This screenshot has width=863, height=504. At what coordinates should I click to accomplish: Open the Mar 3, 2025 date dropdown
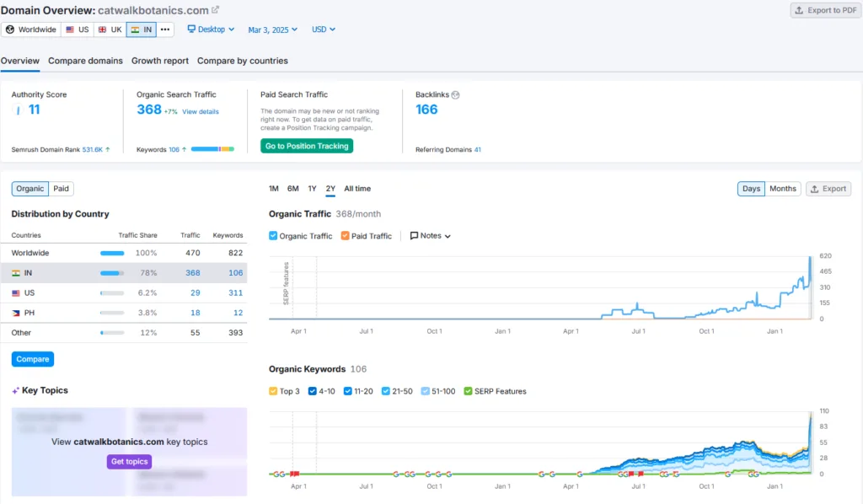point(272,29)
